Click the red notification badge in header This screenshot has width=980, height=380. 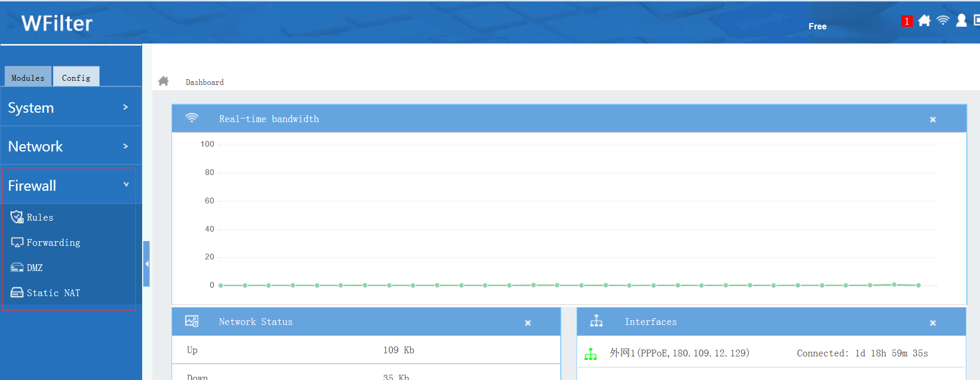point(906,21)
